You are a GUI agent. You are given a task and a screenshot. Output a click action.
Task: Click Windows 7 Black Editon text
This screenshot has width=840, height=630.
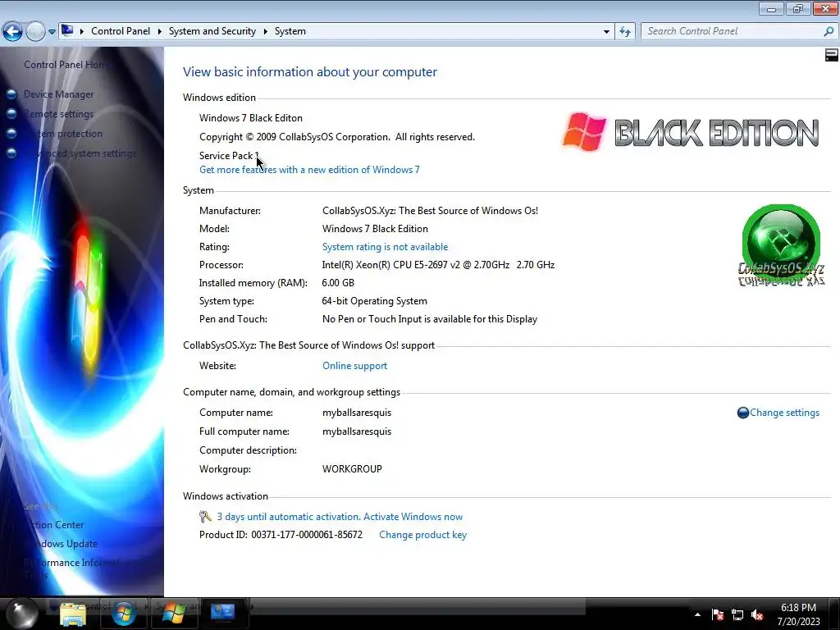click(251, 118)
